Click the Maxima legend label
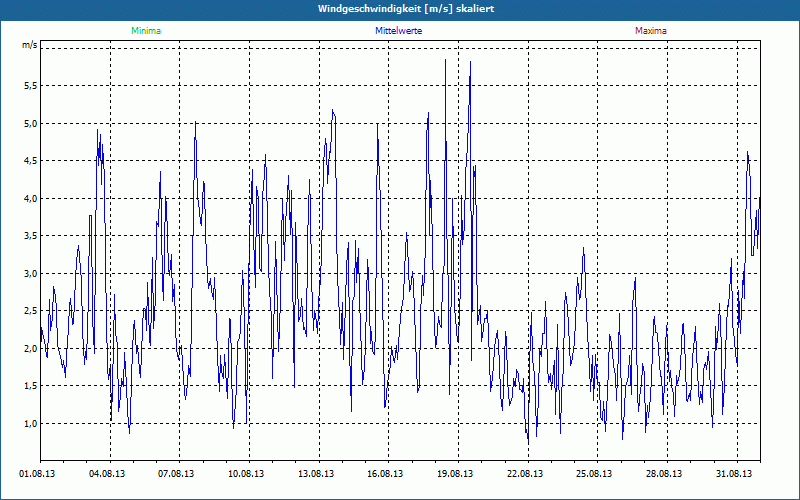Viewport: 800px width, 500px height. [651, 31]
